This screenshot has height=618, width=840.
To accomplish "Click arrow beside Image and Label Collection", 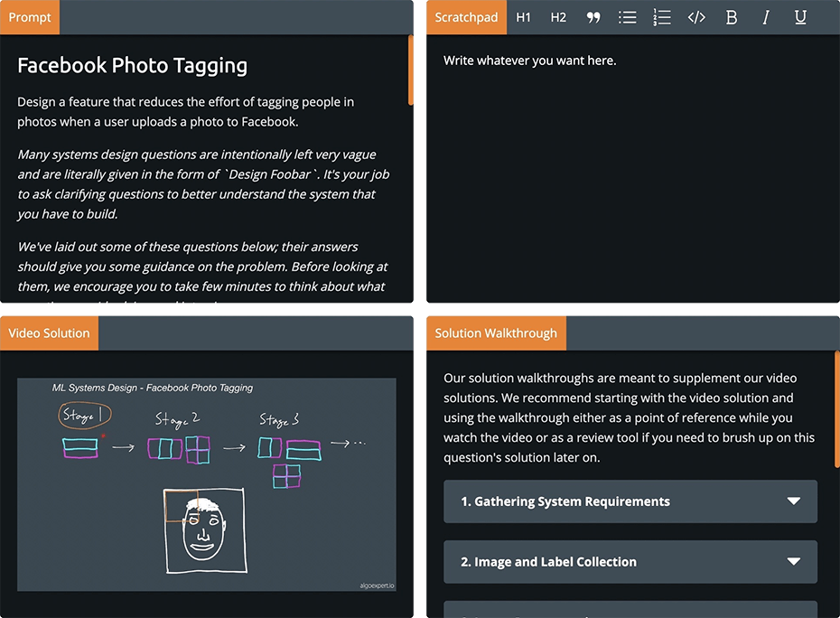I will click(794, 562).
